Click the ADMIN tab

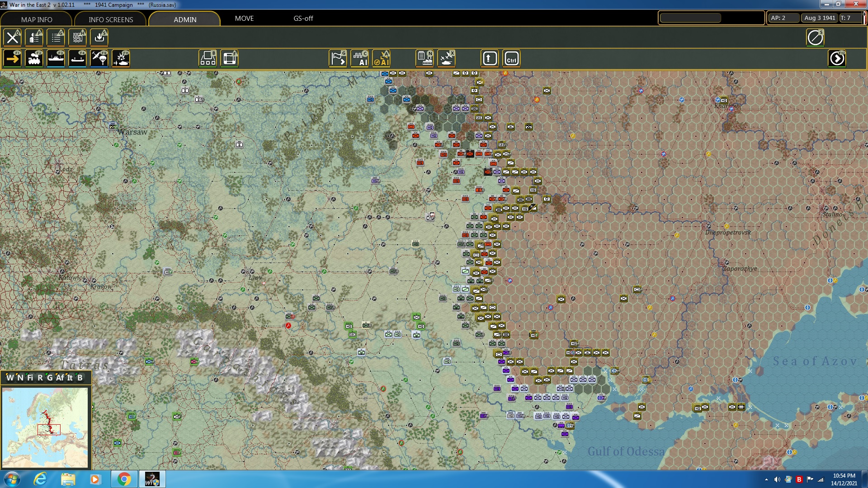coord(185,19)
